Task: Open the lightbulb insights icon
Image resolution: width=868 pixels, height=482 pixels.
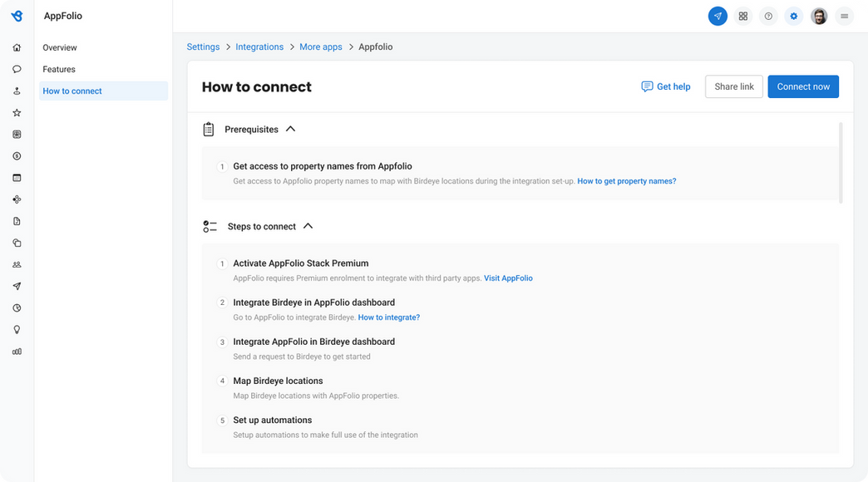Action: click(x=17, y=330)
